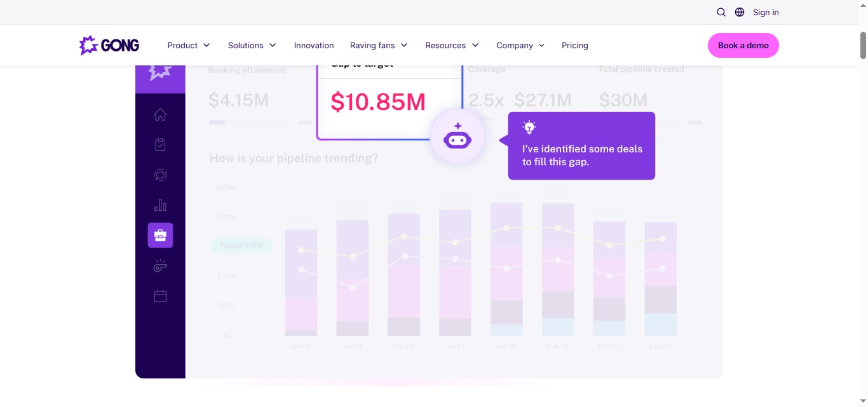Open the clipboard tasks icon in sidebar

click(x=160, y=144)
